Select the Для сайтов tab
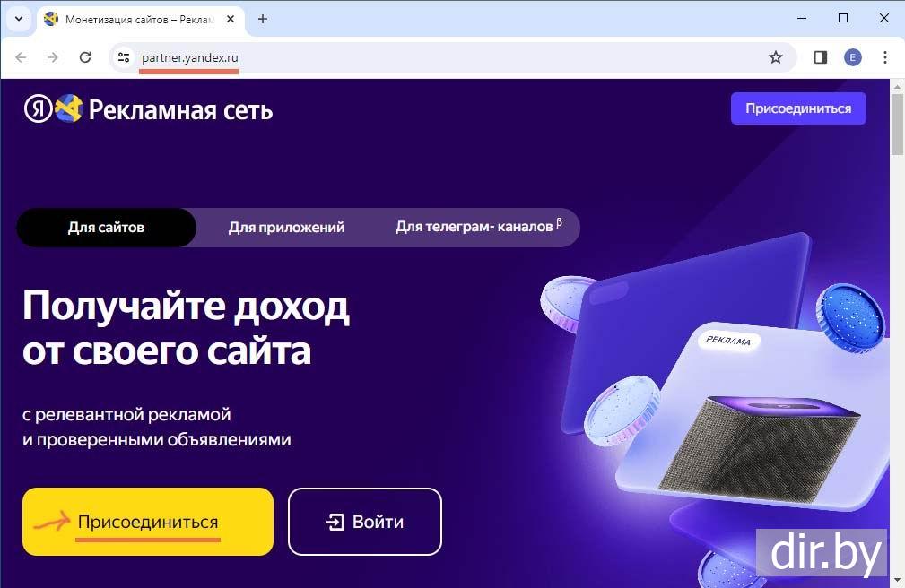The height and width of the screenshot is (588, 905). pos(106,228)
